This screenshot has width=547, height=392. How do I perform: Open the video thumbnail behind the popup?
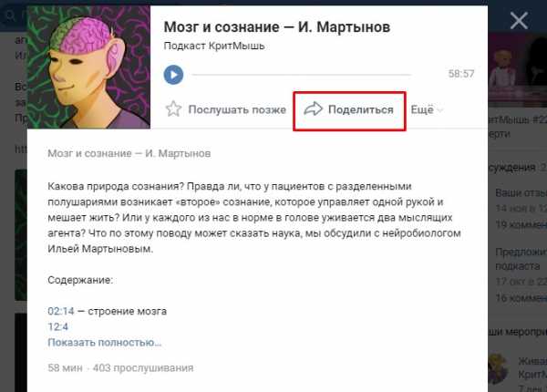click(x=517, y=70)
